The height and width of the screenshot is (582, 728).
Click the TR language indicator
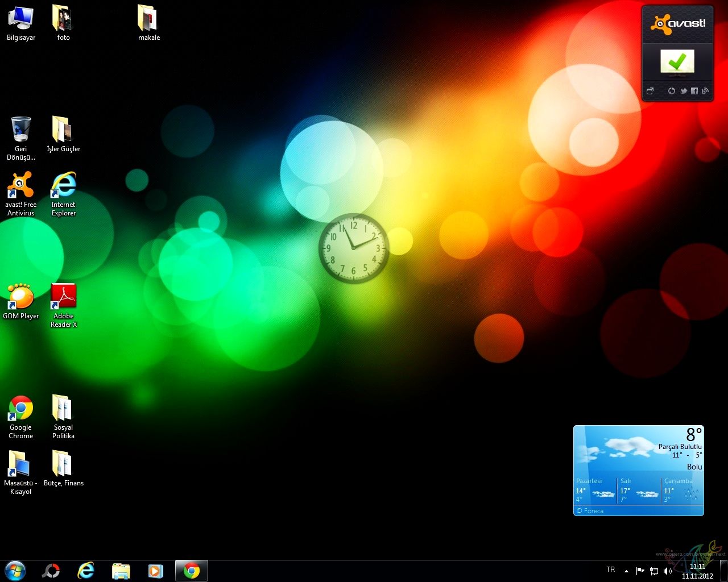click(x=611, y=569)
